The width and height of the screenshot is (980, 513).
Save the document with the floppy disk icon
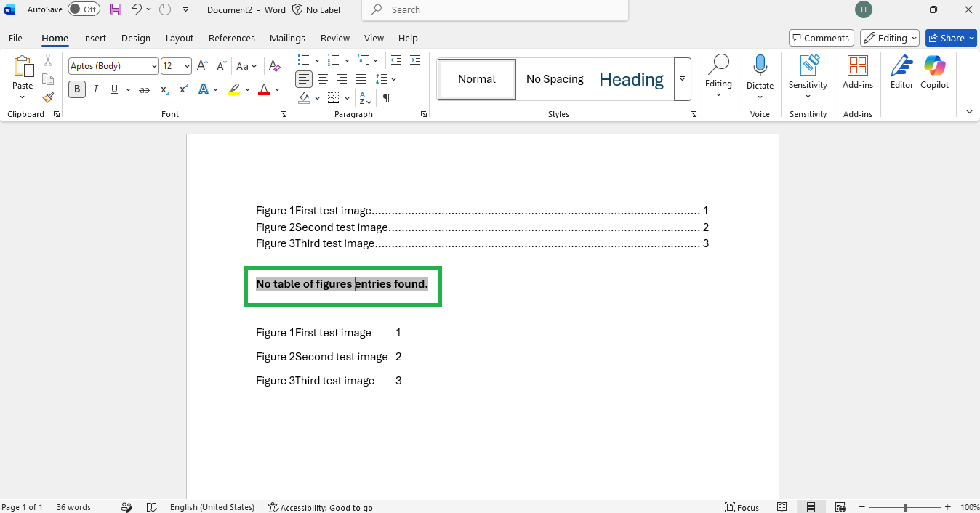(x=116, y=9)
